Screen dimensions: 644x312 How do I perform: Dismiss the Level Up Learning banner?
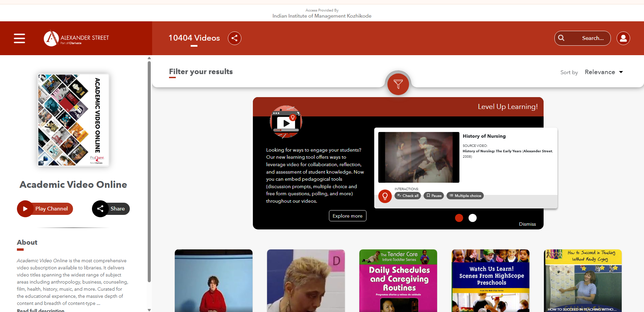[527, 224]
